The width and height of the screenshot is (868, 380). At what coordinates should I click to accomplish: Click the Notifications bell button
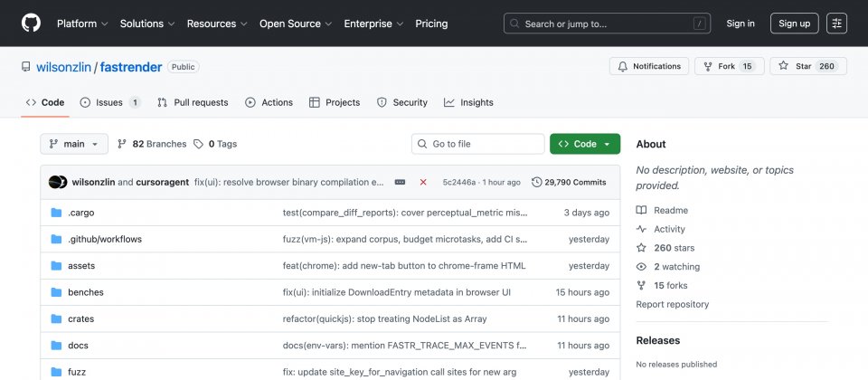(649, 66)
